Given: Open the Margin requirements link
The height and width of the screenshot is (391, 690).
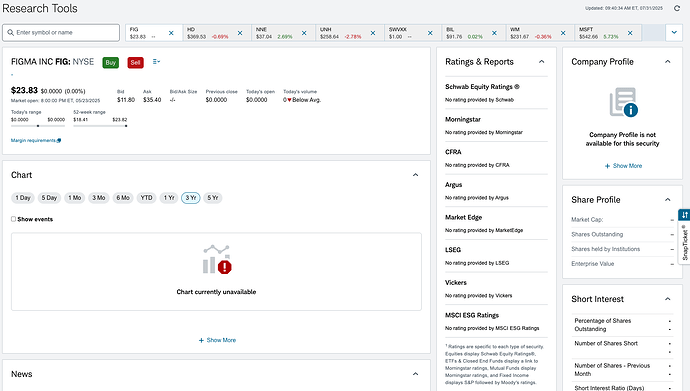Looking at the screenshot, I should pyautogui.click(x=36, y=140).
